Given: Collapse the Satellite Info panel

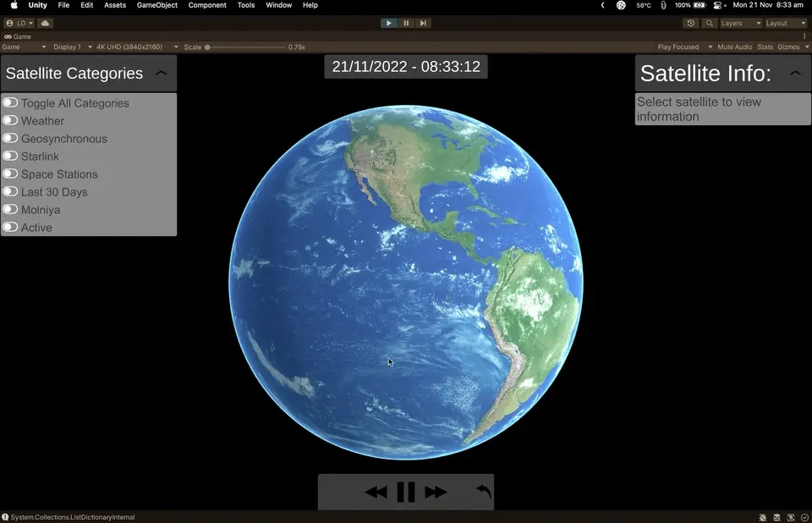Looking at the screenshot, I should coord(795,74).
